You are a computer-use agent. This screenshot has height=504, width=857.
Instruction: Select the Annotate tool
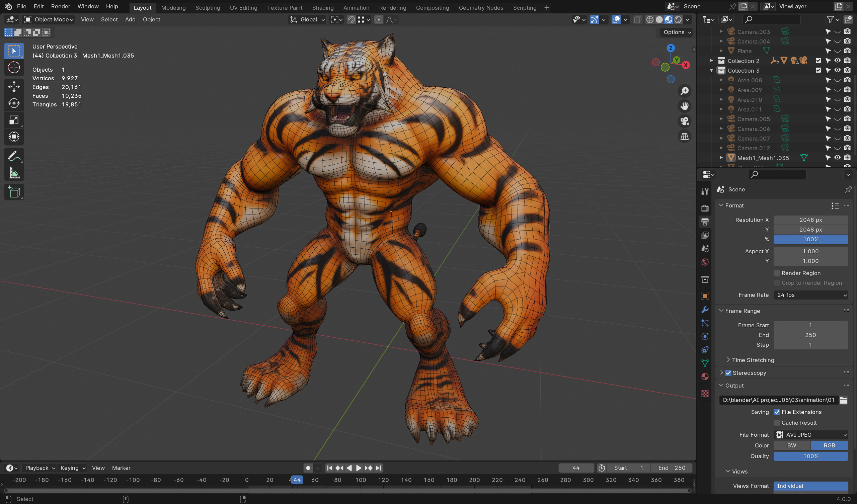(14, 156)
